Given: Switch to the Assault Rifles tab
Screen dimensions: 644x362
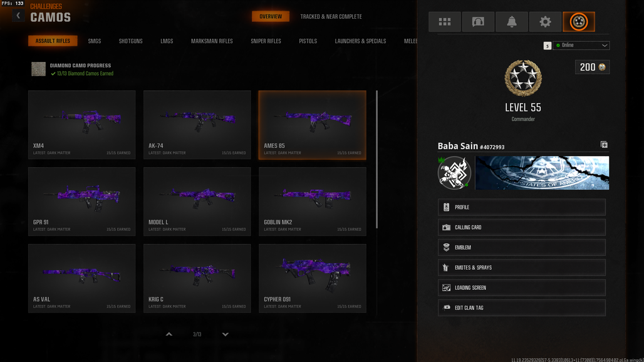Looking at the screenshot, I should 53,41.
